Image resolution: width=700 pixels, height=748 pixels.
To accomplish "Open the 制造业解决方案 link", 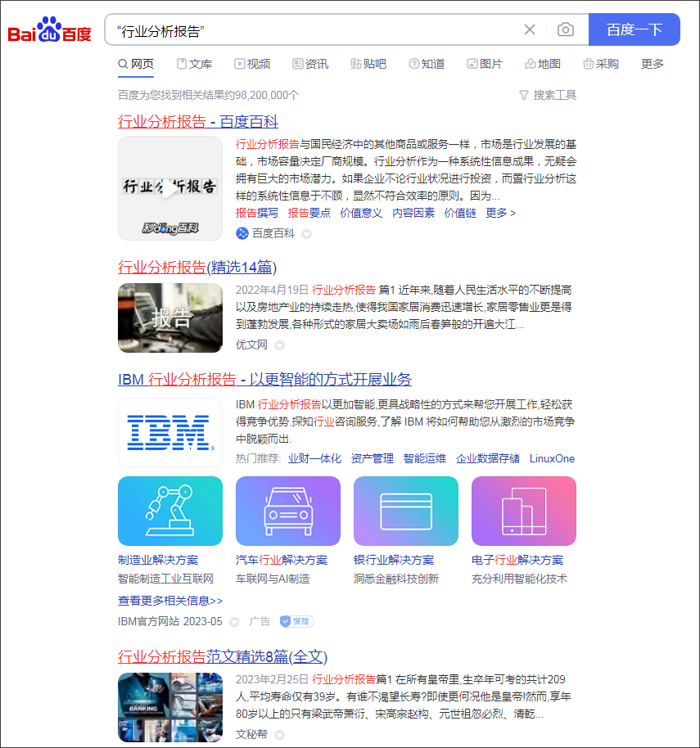I will click(x=158, y=560).
